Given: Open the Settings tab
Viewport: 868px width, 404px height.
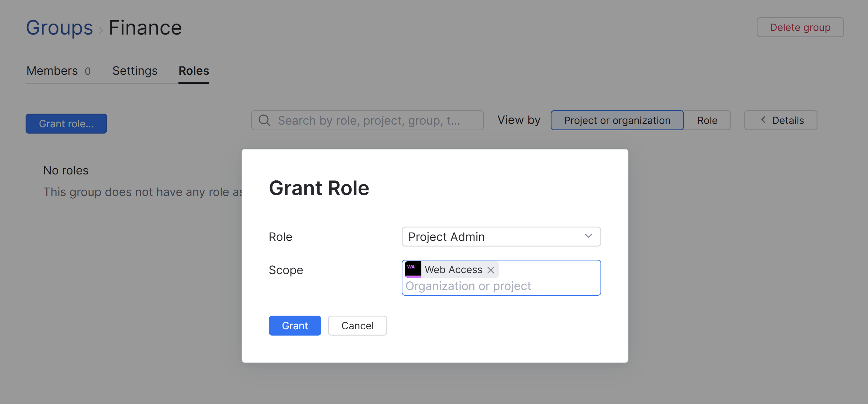Looking at the screenshot, I should click(135, 71).
